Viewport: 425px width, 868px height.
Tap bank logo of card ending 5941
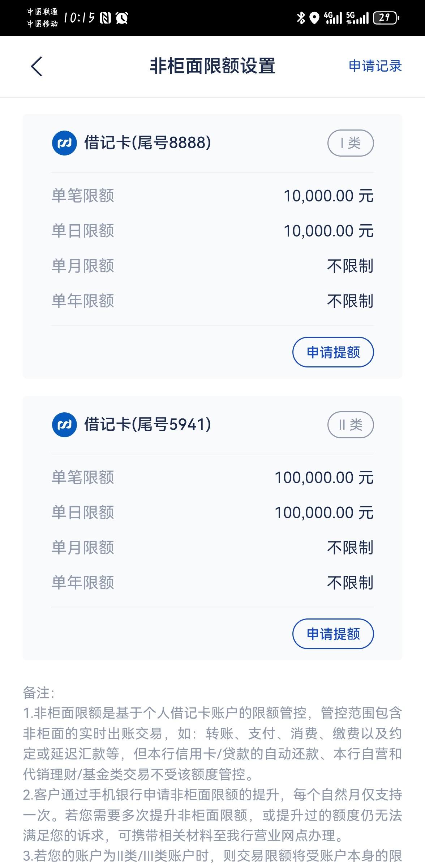pos(64,425)
